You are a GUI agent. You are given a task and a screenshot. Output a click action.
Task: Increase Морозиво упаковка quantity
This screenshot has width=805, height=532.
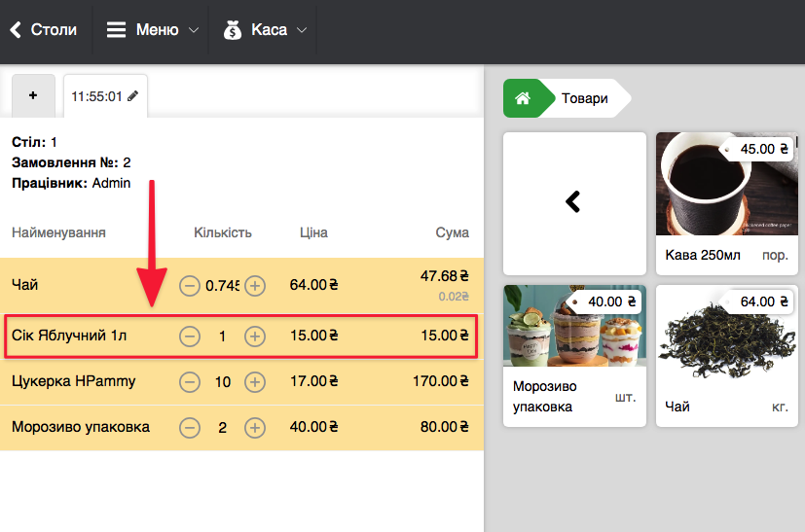pyautogui.click(x=255, y=428)
